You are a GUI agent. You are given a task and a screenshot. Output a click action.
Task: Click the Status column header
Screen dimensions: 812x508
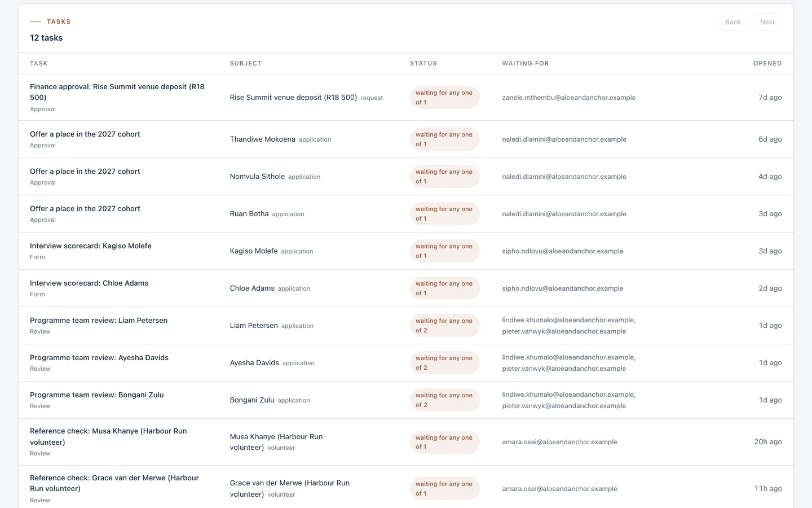point(423,64)
